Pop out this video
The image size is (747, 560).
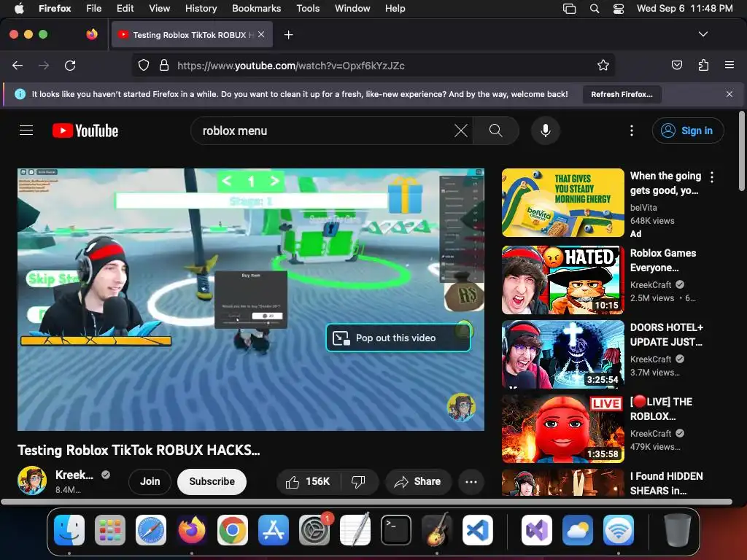(398, 338)
